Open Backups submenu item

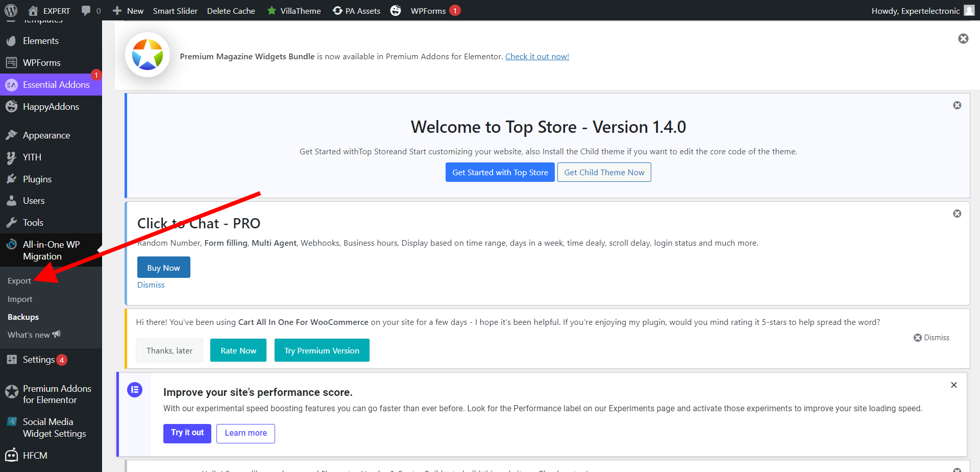23,317
